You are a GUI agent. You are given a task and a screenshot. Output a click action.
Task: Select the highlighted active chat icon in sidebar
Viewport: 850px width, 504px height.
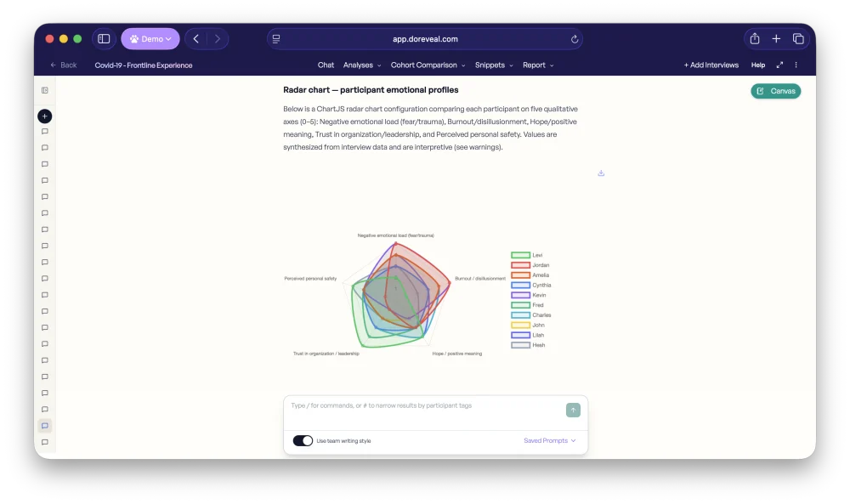point(45,426)
